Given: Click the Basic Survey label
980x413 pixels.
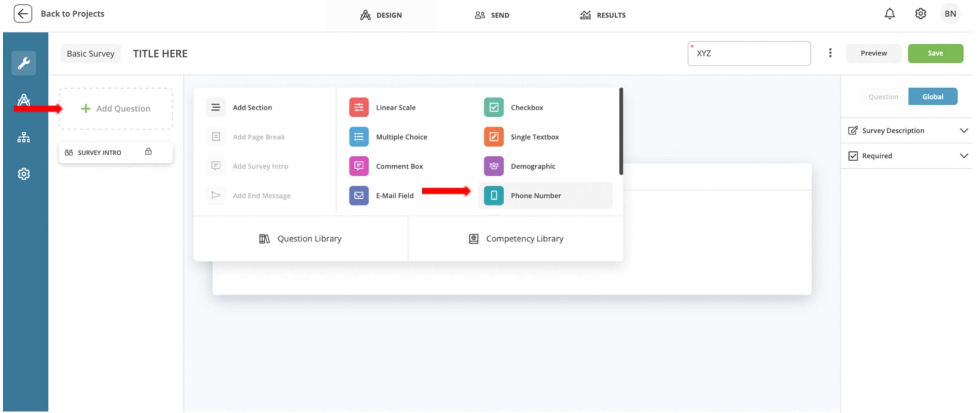Looking at the screenshot, I should click(90, 54).
